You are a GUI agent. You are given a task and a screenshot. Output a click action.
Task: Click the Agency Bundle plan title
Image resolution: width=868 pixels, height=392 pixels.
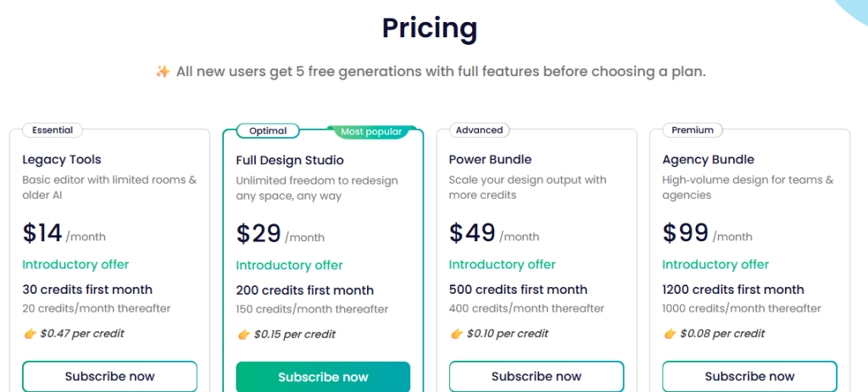[x=708, y=159]
